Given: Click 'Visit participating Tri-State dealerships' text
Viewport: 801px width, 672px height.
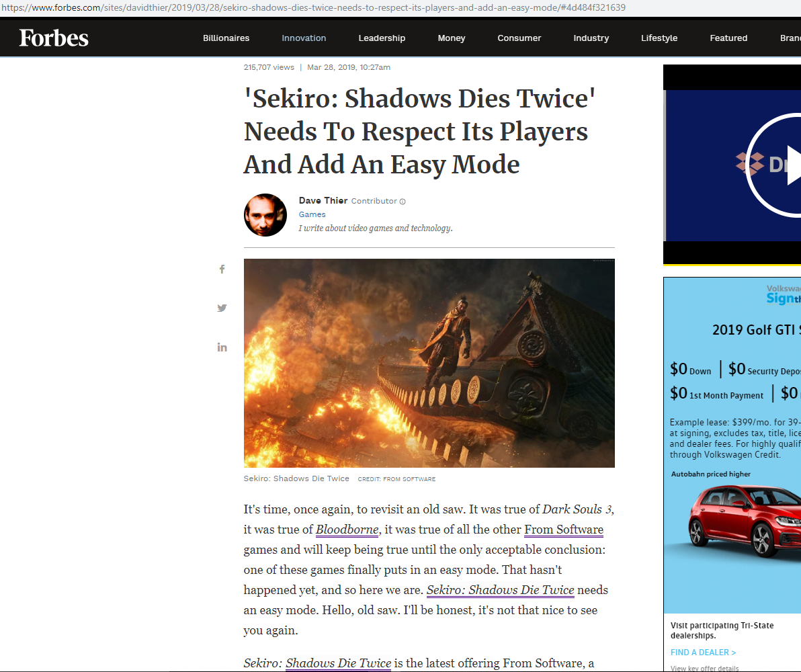Looking at the screenshot, I should pos(722,630).
